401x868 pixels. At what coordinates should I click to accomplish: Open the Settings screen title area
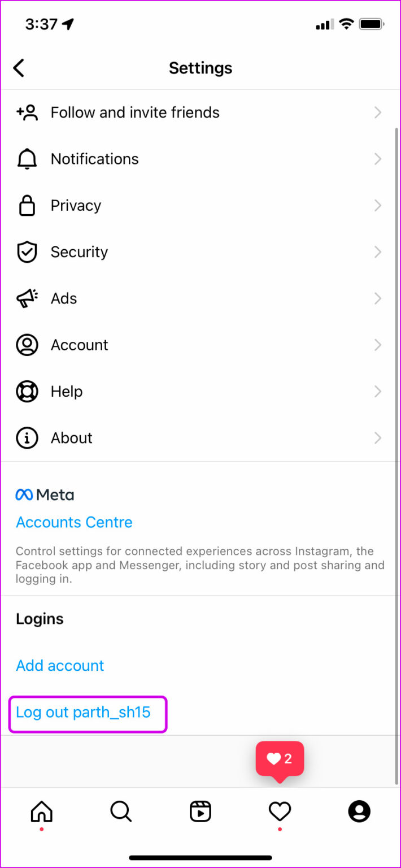pyautogui.click(x=200, y=67)
